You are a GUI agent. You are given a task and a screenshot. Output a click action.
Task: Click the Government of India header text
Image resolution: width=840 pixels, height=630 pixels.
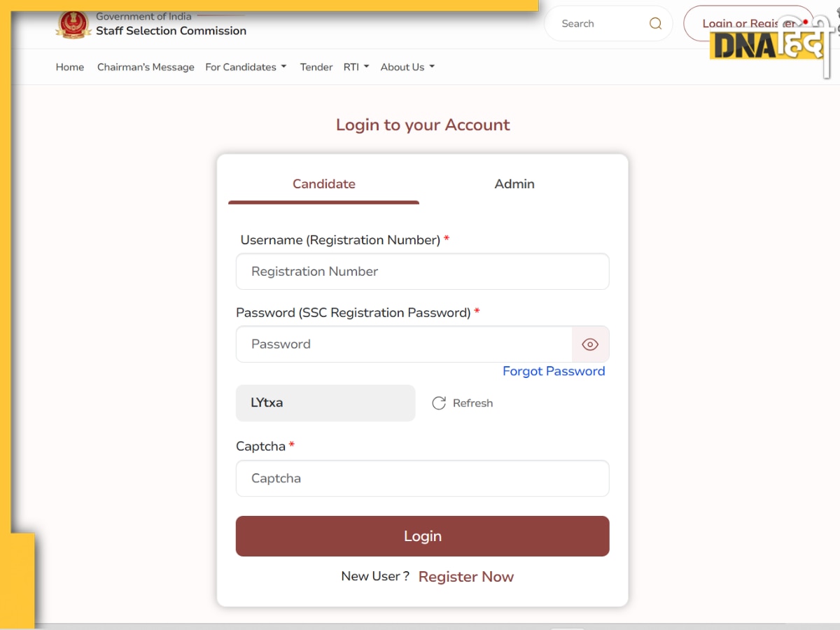(x=142, y=15)
